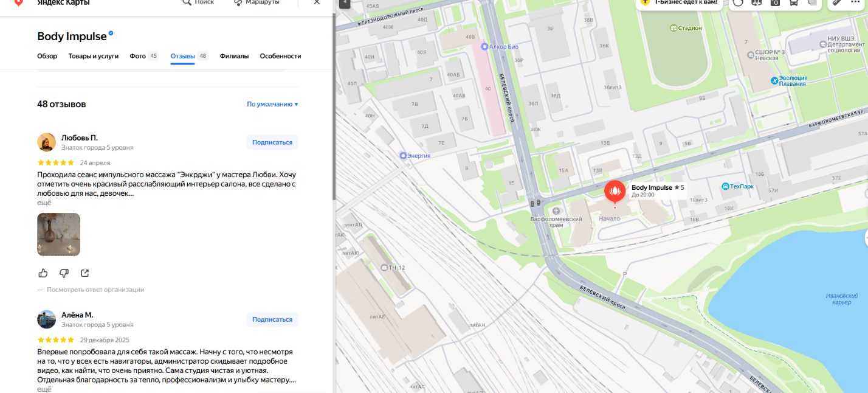868x393 pixels.
Task: Click the red Body Impulse map pin
Action: pyautogui.click(x=615, y=193)
